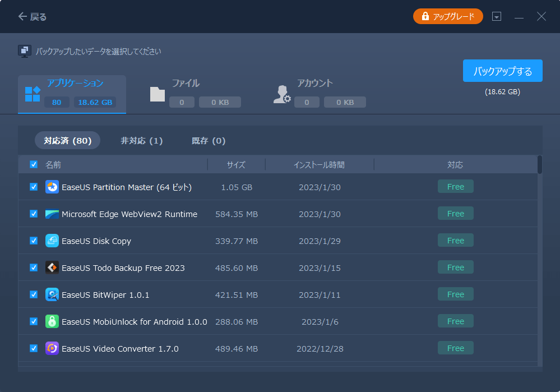This screenshot has height=392, width=560.
Task: Click the EaseUS BitWiper app icon
Action: click(x=52, y=295)
